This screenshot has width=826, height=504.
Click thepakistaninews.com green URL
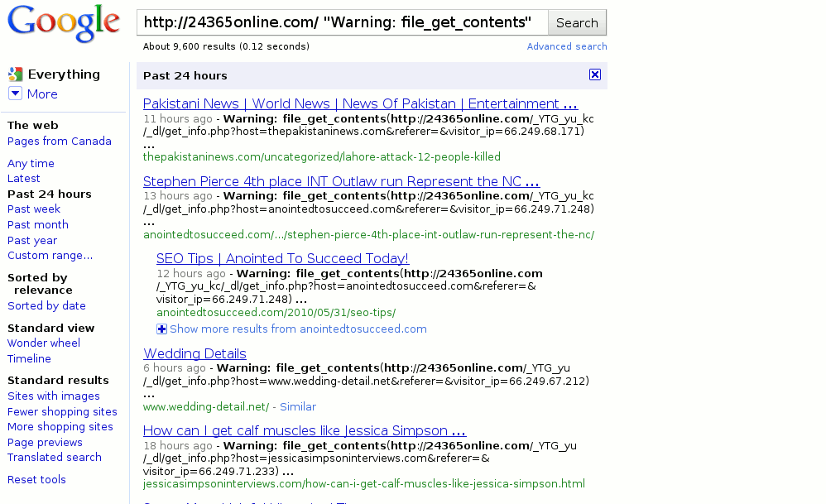coord(322,157)
